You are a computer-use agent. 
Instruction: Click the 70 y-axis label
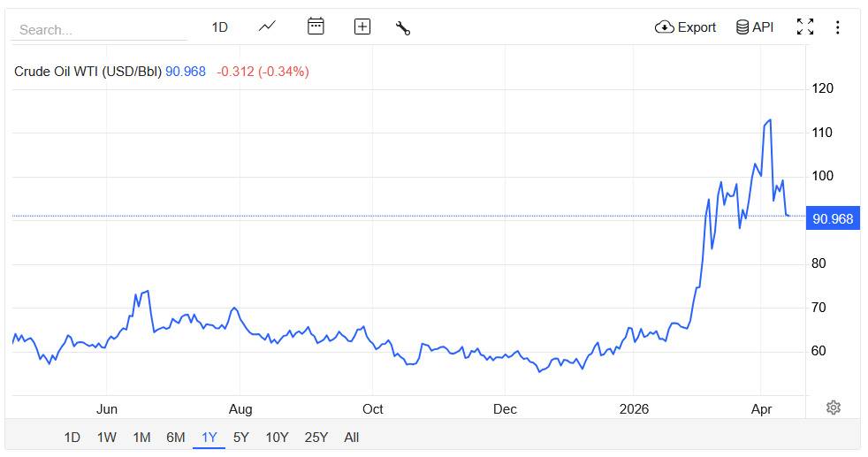click(819, 308)
